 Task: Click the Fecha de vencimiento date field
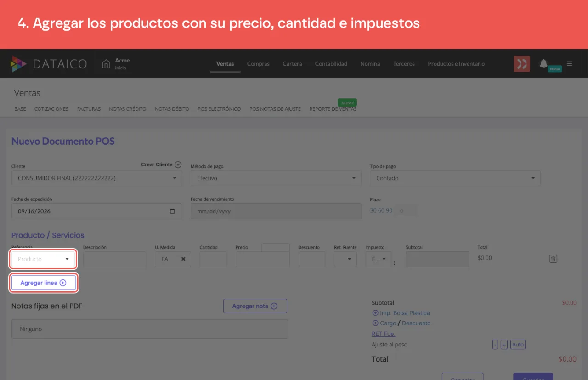click(276, 211)
